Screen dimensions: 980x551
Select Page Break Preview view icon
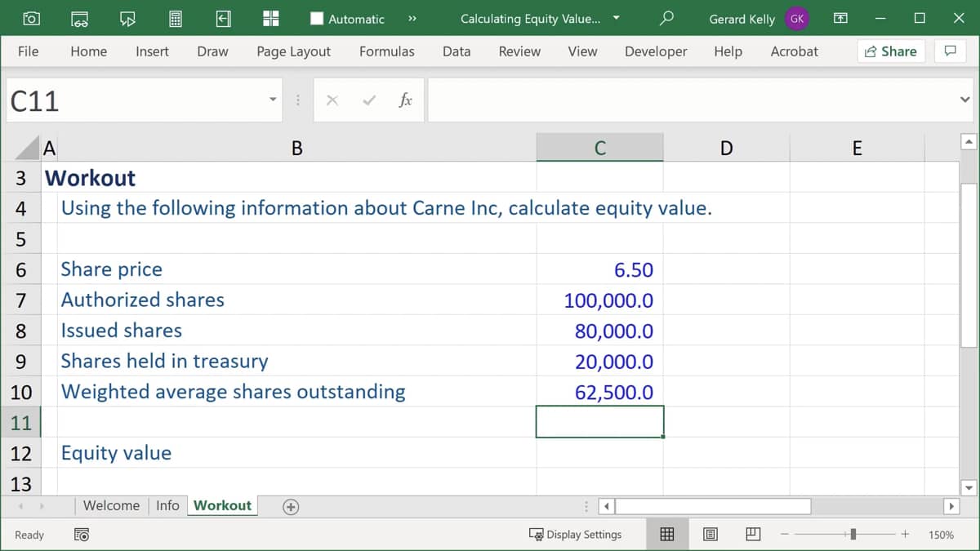(752, 535)
